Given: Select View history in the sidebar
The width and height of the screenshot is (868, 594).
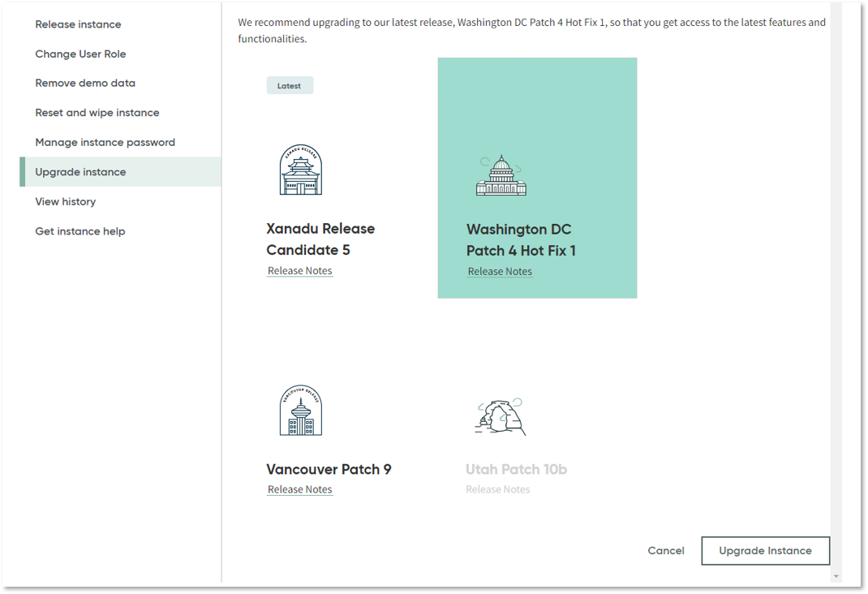Looking at the screenshot, I should click(x=66, y=201).
